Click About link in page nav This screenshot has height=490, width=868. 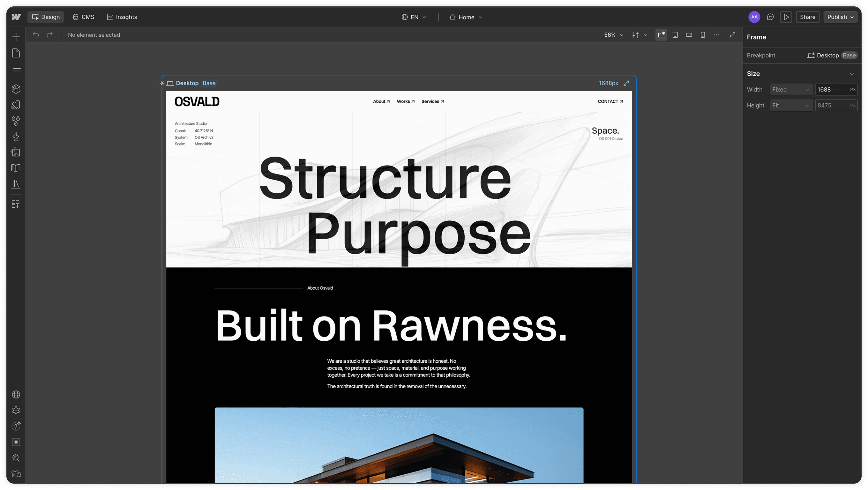[381, 101]
